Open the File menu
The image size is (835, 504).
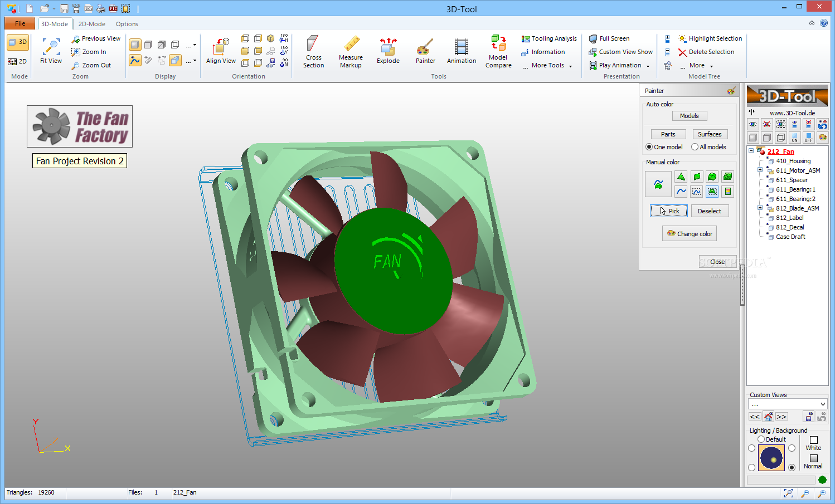tap(20, 23)
